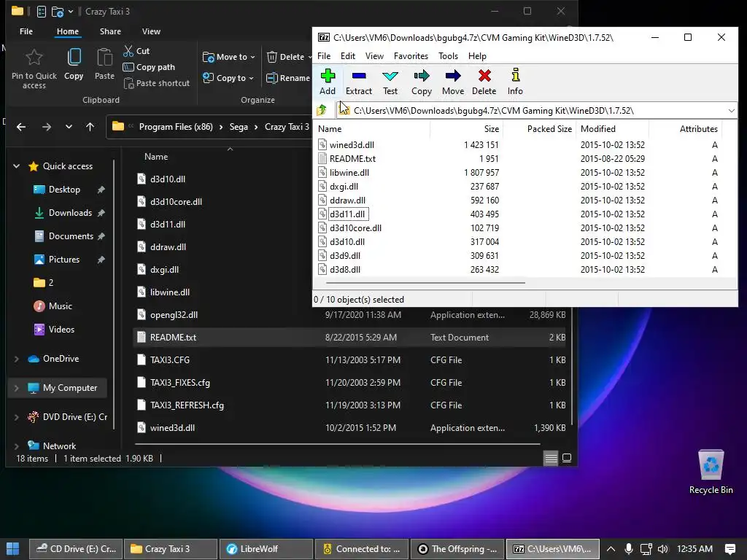
Task: Select d3d11.dll in the 7-Zip list
Action: pos(348,214)
